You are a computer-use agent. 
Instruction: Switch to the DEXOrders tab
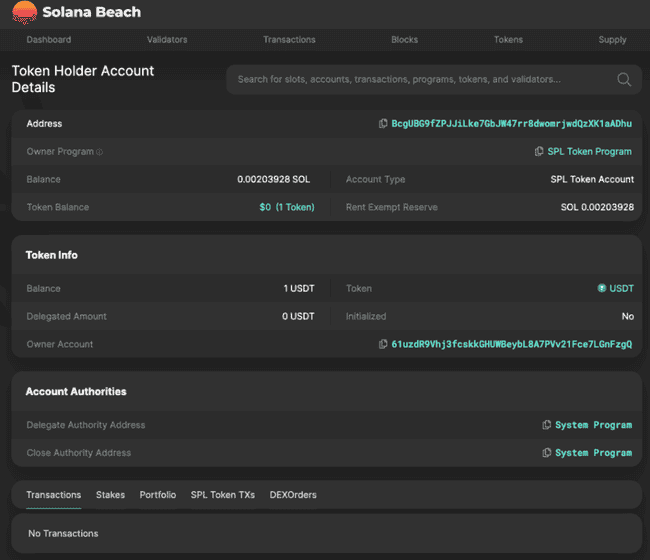click(x=293, y=495)
